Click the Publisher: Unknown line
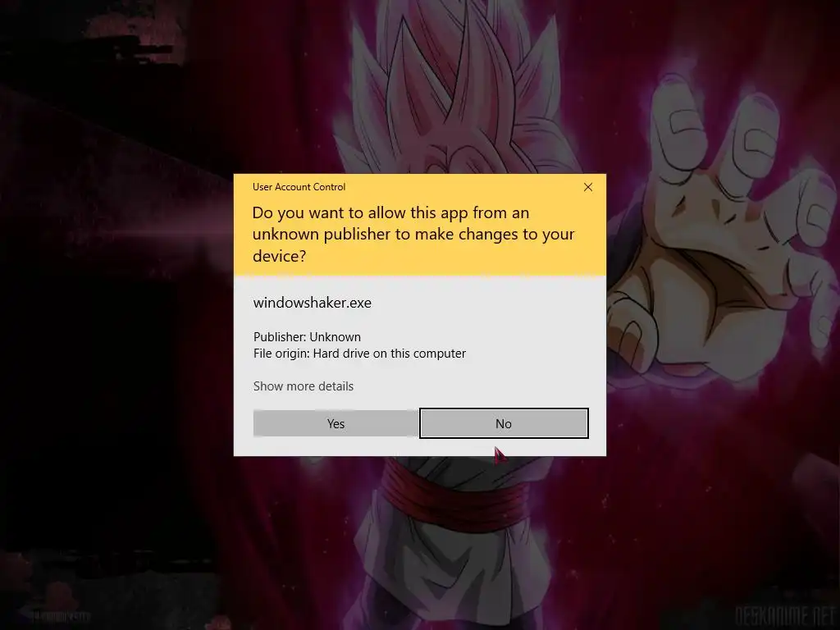This screenshot has height=630, width=840. 307,337
